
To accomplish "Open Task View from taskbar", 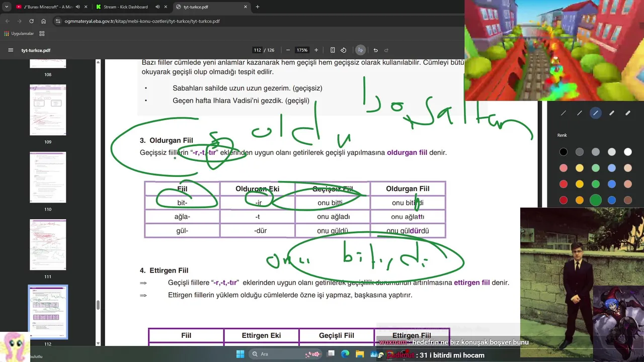I will coord(331,354).
